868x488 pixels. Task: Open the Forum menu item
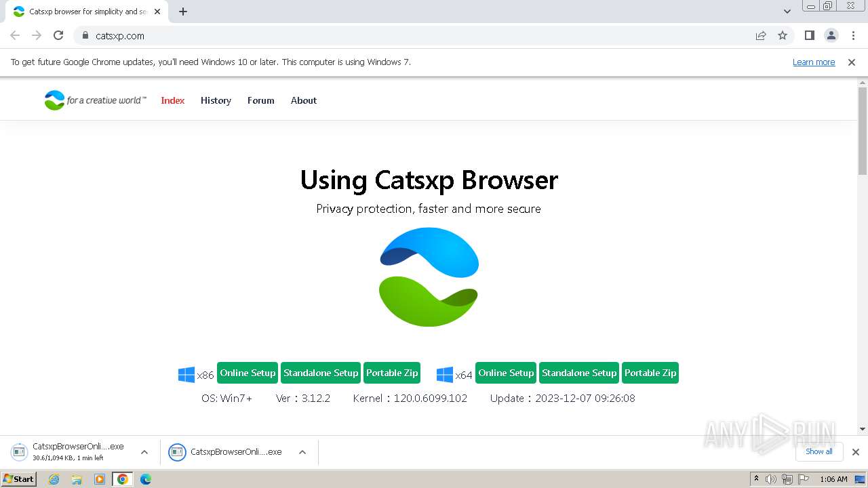point(260,100)
